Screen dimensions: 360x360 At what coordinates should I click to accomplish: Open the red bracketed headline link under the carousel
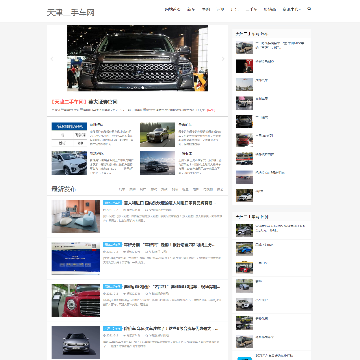click(x=69, y=102)
